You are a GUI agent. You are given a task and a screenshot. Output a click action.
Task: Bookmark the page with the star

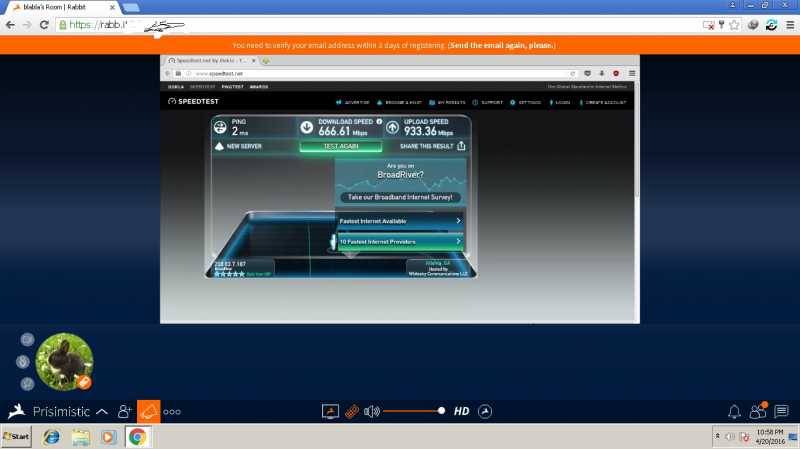pos(734,25)
